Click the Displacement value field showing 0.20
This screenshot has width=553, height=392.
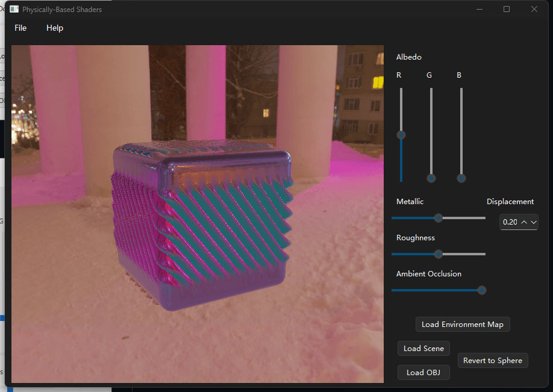coord(510,222)
